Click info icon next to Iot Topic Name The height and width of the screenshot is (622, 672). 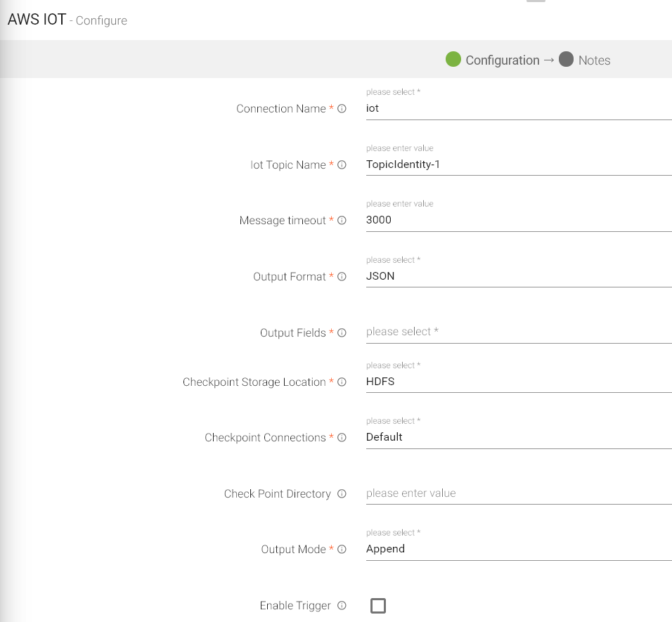[342, 165]
